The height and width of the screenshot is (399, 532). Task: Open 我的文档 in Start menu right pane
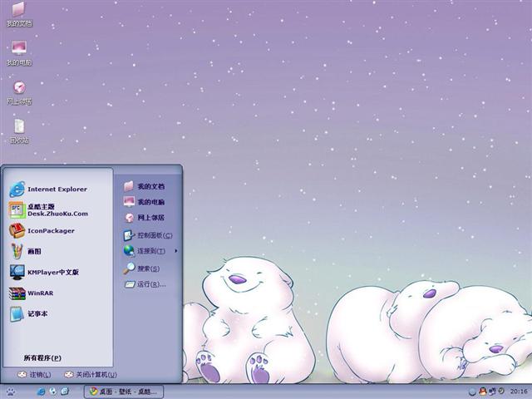(x=144, y=186)
